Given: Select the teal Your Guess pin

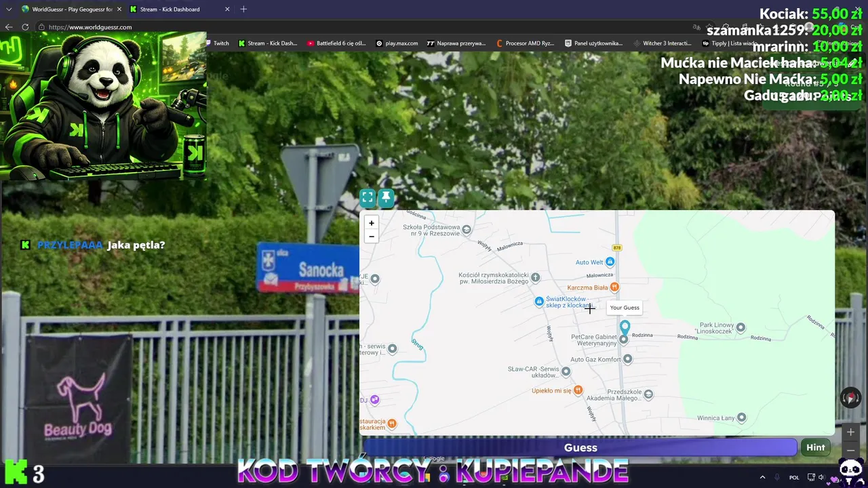Looking at the screenshot, I should click(x=625, y=328).
